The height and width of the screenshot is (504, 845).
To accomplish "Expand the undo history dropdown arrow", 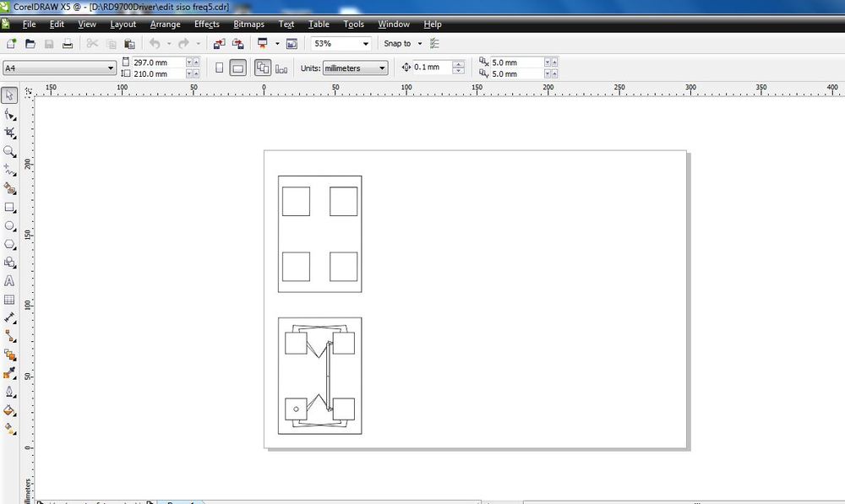I will (169, 44).
